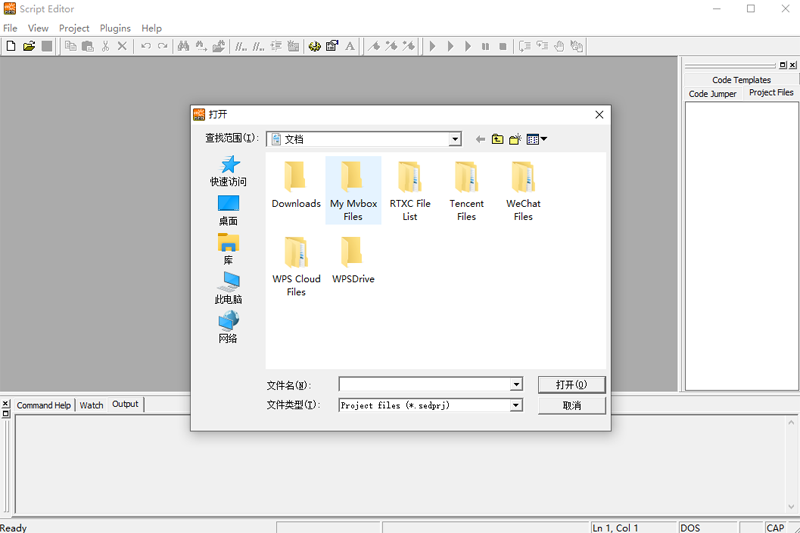Open the Libraries (库) sidebar location
The width and height of the screenshot is (800, 533).
pos(228,248)
